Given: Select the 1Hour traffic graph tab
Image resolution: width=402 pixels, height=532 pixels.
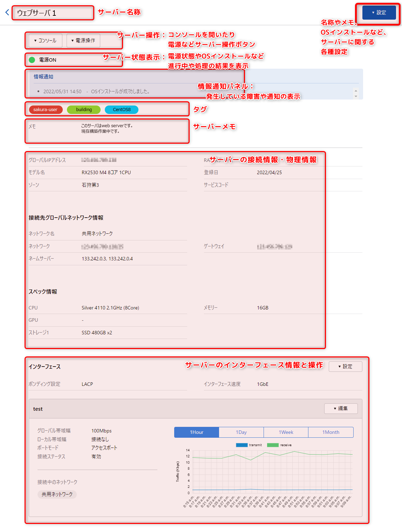Looking at the screenshot, I should [197, 432].
